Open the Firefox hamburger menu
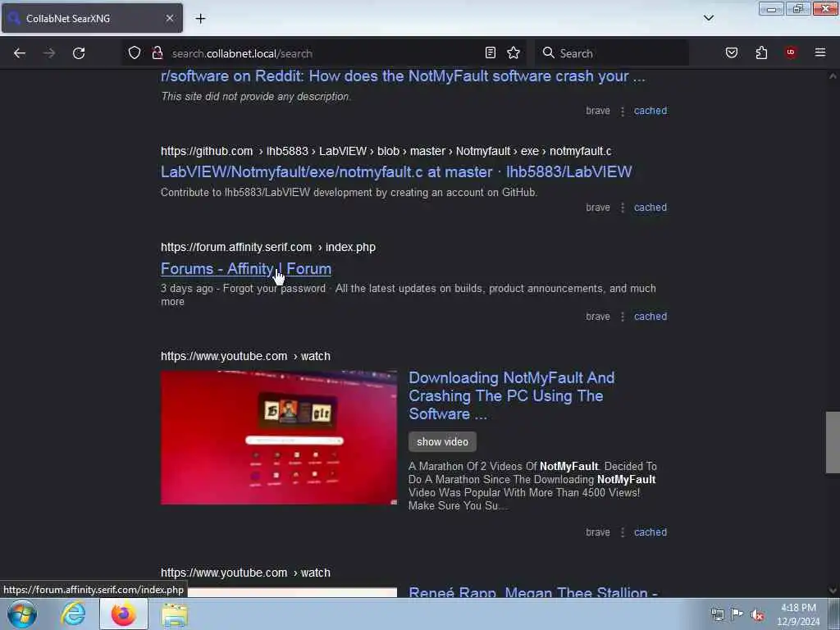The width and height of the screenshot is (840, 630). tap(820, 52)
